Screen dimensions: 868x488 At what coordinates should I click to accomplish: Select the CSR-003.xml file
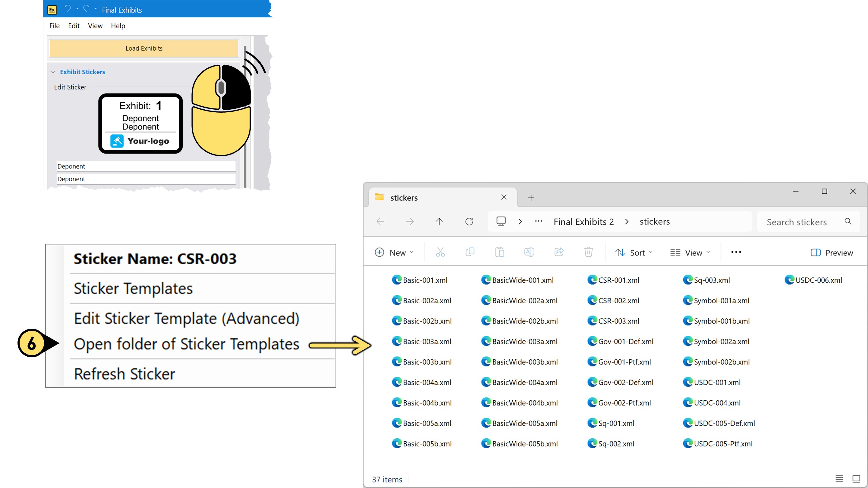coord(618,321)
